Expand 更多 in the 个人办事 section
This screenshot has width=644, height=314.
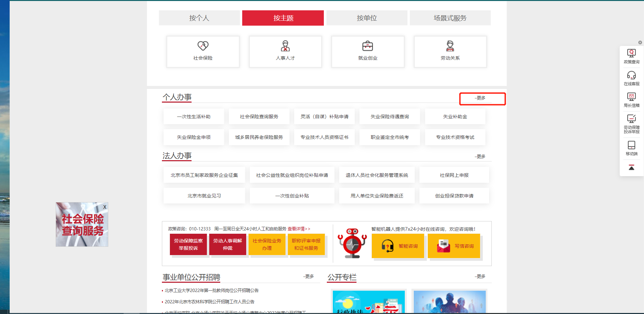pyautogui.click(x=480, y=98)
